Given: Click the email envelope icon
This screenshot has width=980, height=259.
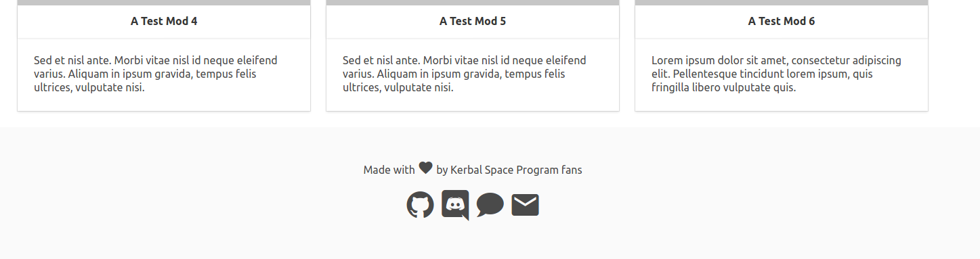Looking at the screenshot, I should (x=525, y=205).
